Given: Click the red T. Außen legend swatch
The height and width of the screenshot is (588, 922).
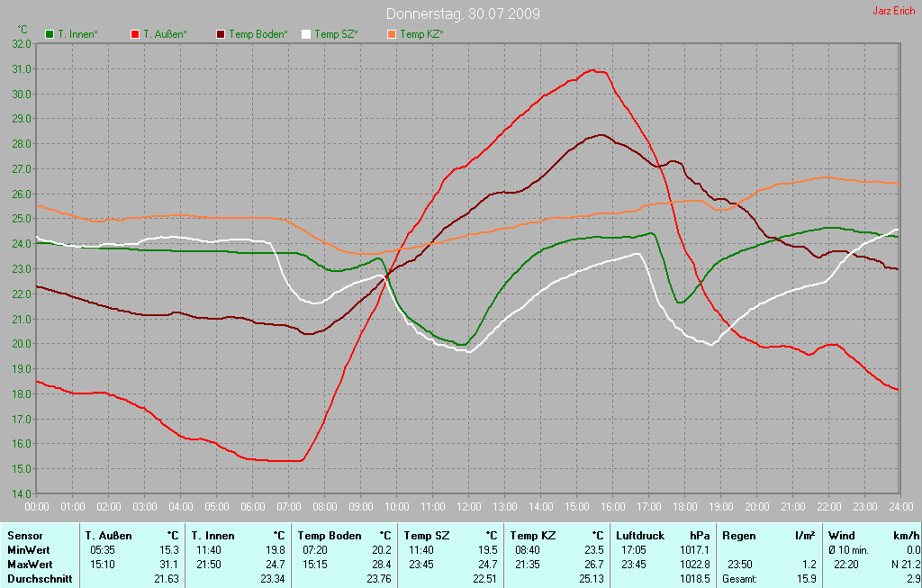Looking at the screenshot, I should point(135,34).
